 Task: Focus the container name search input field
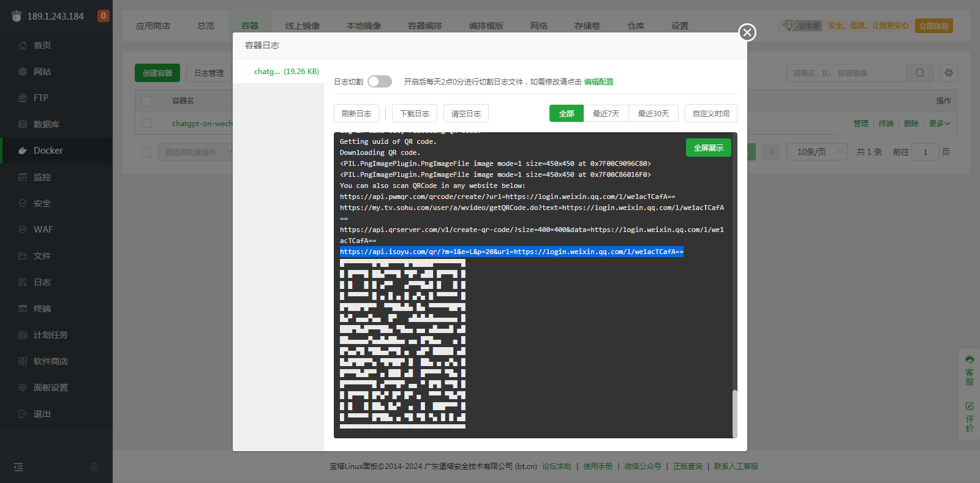(x=846, y=73)
